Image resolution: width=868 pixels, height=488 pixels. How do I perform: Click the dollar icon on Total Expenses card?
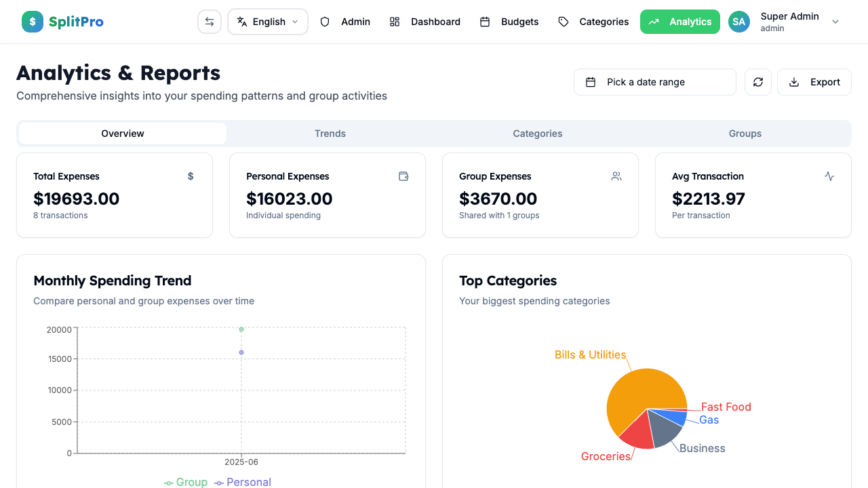191,176
